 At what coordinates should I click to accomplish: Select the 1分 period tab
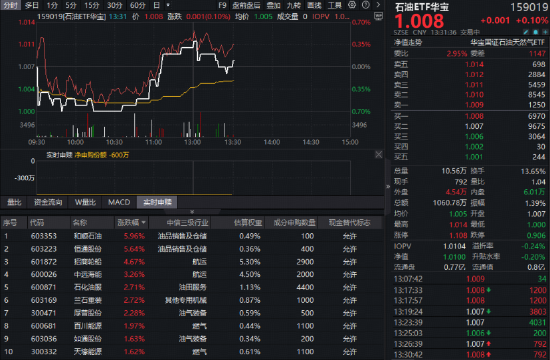tap(52, 5)
